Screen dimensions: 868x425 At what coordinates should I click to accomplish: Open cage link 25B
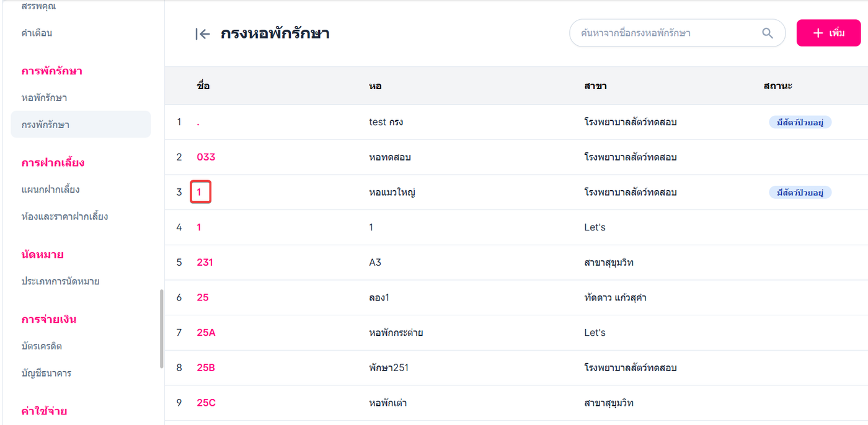(206, 368)
